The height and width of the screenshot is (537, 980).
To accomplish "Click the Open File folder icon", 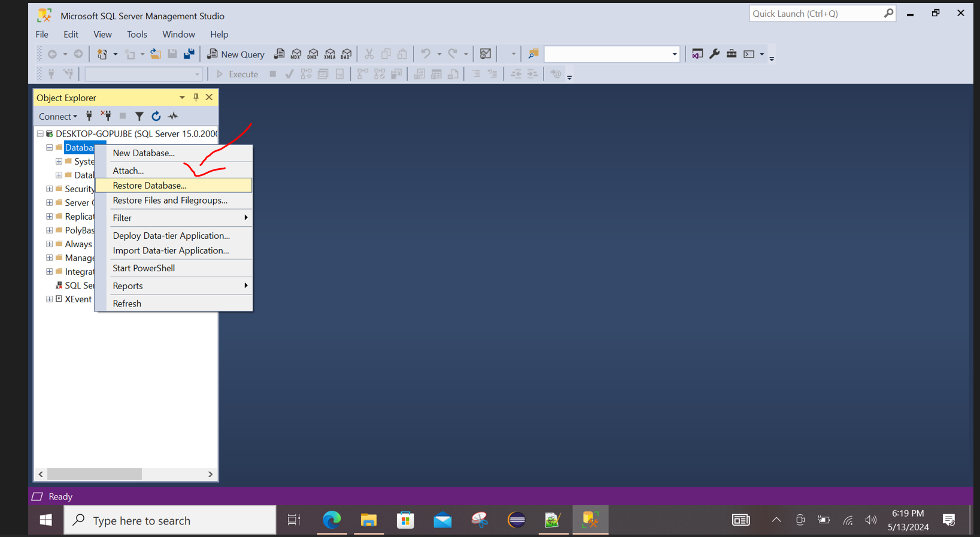I will coord(156,54).
